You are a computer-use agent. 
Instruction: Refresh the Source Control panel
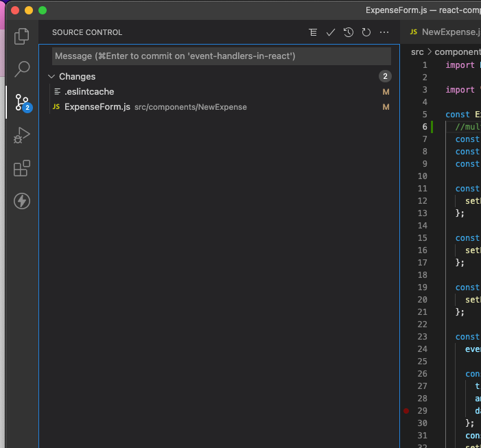(x=366, y=32)
